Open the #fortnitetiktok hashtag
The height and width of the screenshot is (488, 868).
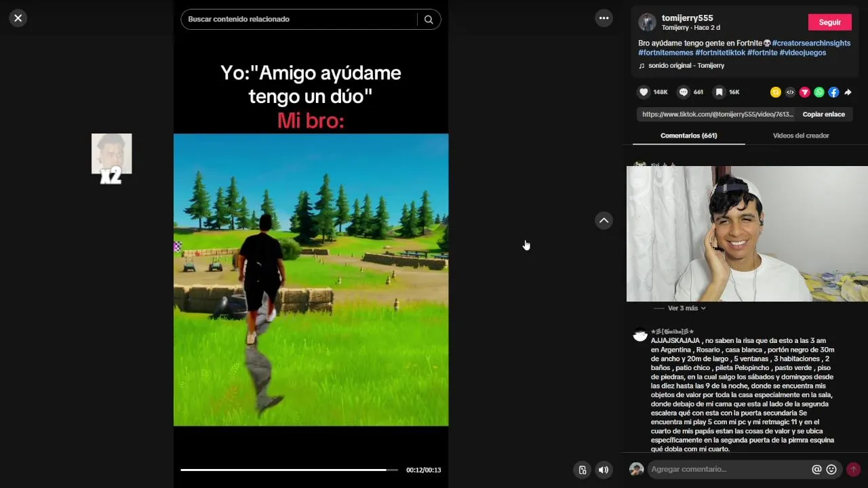pyautogui.click(x=720, y=53)
